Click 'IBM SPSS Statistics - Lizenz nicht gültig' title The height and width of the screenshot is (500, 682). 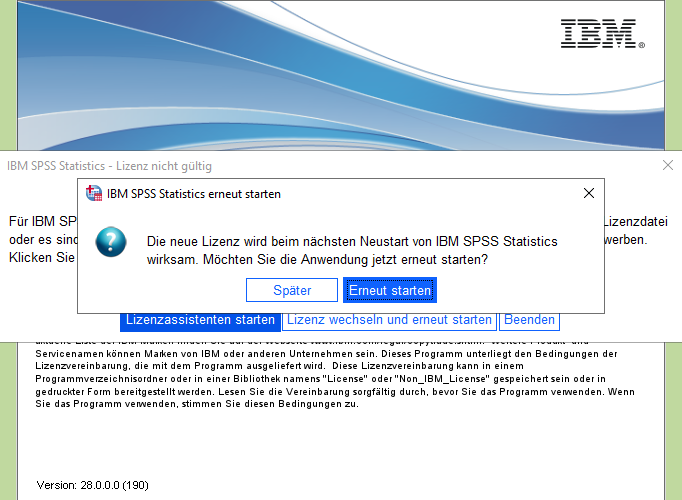point(109,166)
